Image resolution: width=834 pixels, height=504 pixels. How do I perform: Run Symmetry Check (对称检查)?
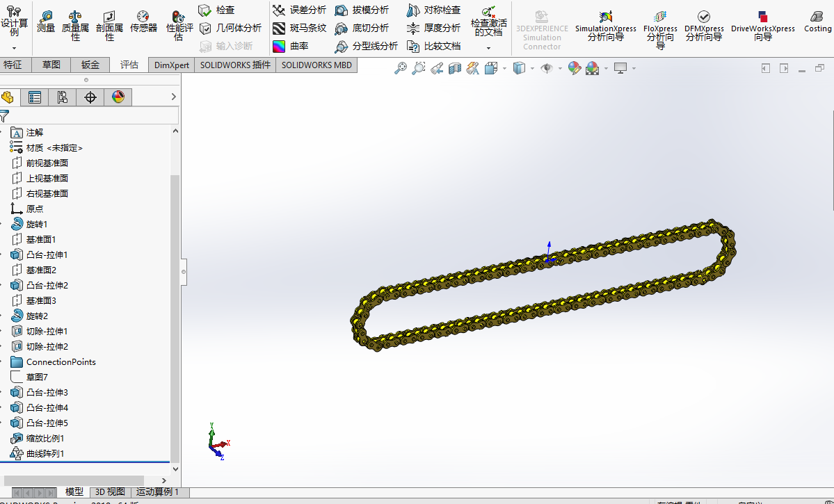point(434,10)
